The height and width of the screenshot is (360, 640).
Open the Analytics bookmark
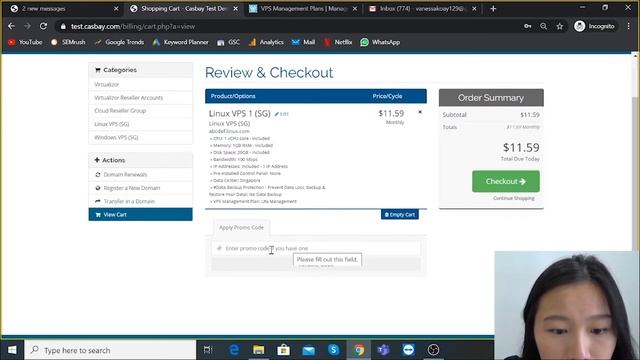tap(266, 42)
